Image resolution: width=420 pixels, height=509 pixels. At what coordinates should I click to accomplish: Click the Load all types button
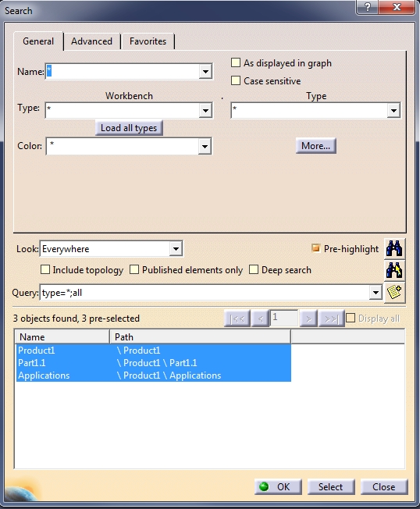coord(129,128)
